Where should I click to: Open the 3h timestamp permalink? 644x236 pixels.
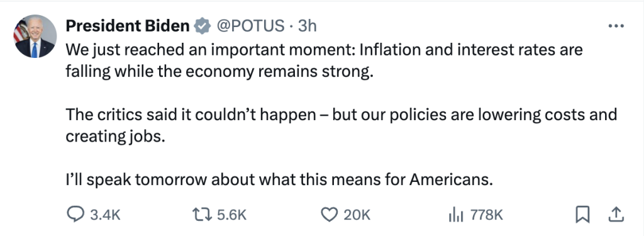point(307,26)
